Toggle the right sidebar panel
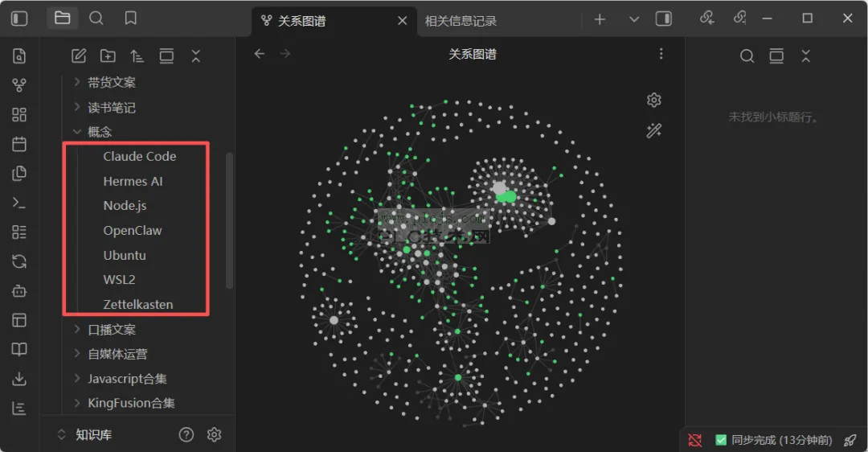The width and height of the screenshot is (868, 452). point(664,18)
